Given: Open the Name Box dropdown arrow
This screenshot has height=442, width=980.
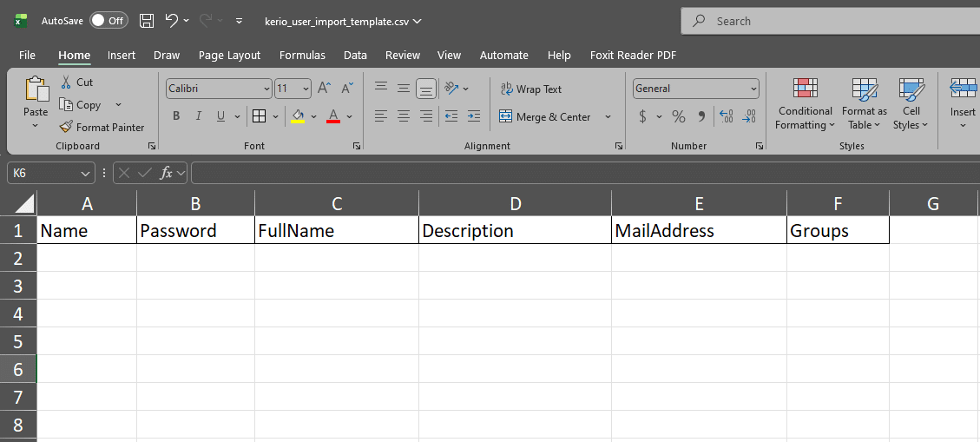Looking at the screenshot, I should 85,174.
